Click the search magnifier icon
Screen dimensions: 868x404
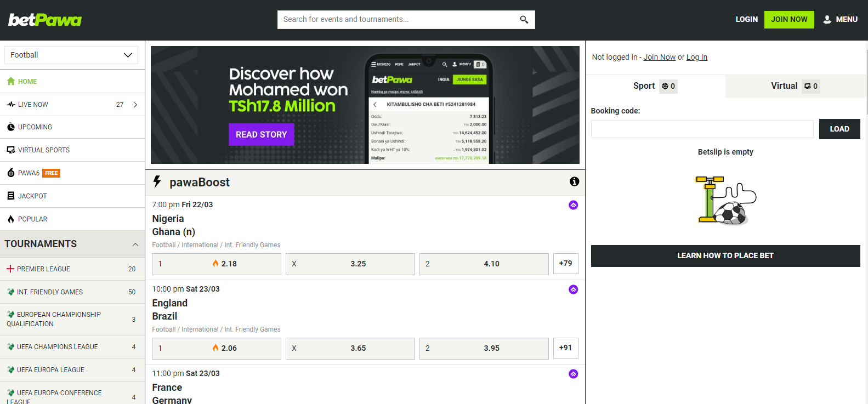pyautogui.click(x=524, y=20)
